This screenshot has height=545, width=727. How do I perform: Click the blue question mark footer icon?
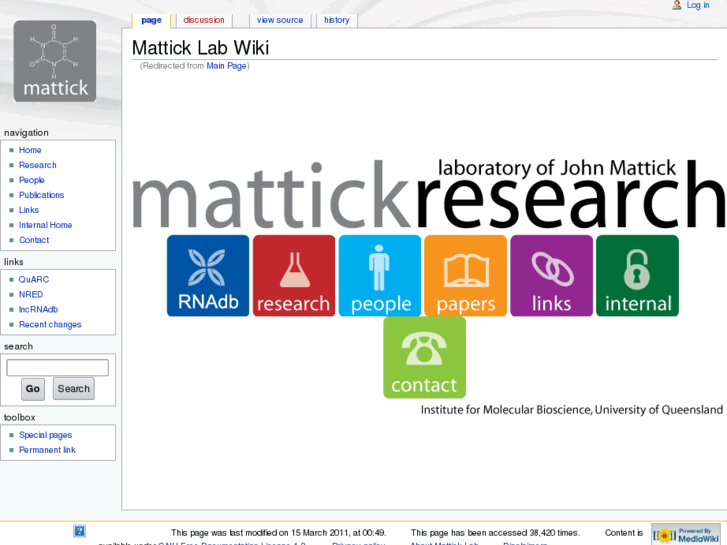click(79, 531)
